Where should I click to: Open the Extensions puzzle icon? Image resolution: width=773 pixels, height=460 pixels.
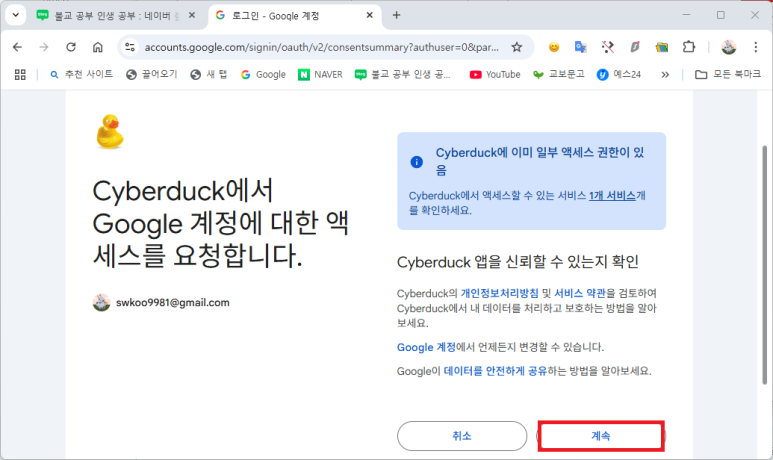tap(689, 47)
